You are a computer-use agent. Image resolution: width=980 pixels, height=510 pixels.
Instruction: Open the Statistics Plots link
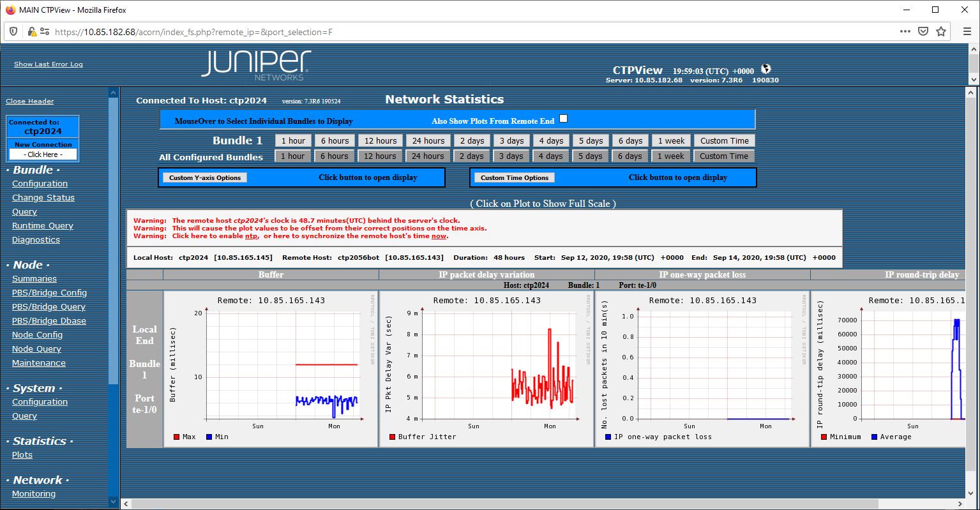(22, 455)
